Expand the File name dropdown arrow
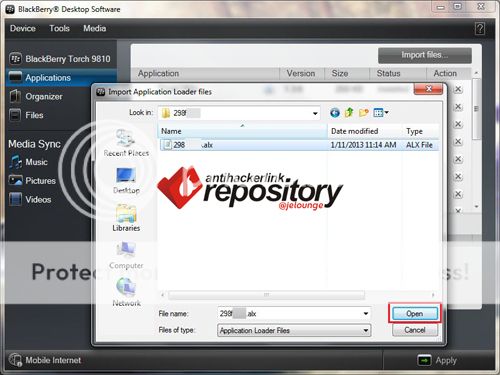Image resolution: width=500 pixels, height=375 pixels. 366,314
